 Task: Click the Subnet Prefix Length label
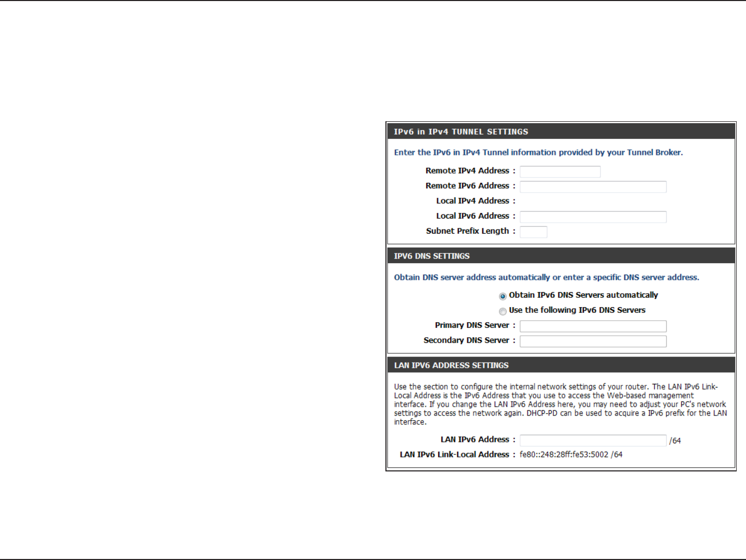click(470, 231)
